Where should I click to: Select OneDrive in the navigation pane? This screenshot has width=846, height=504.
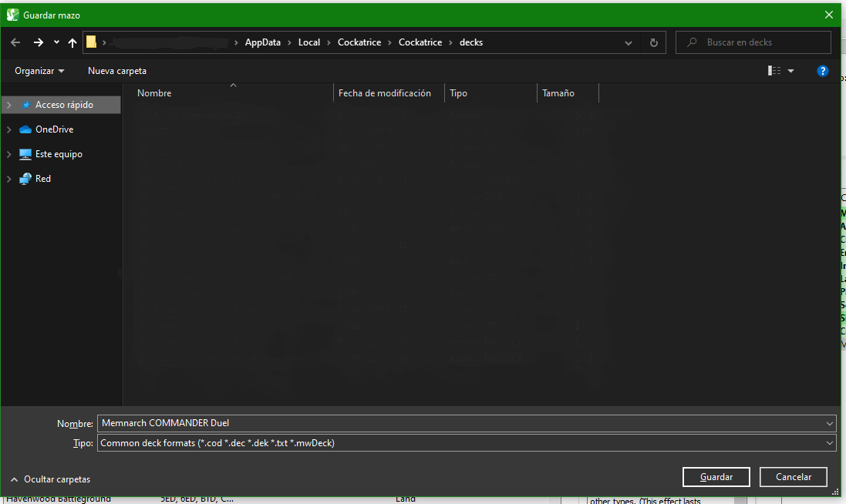tap(54, 129)
